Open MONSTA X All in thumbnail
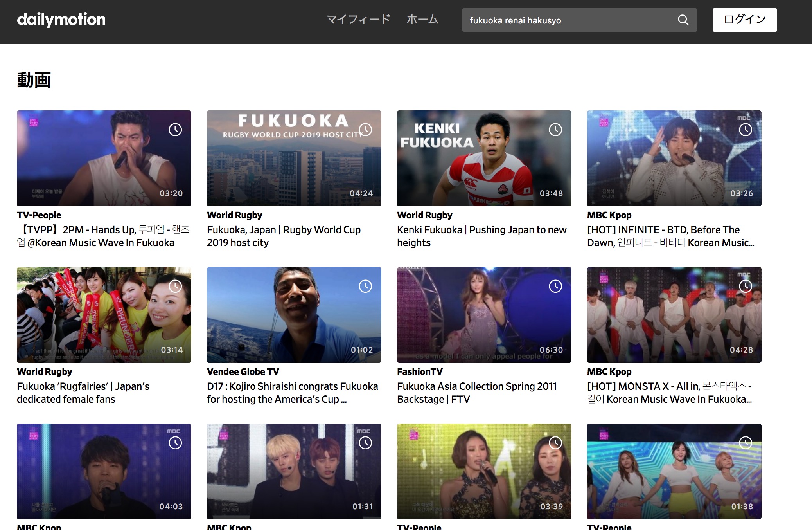 coord(674,315)
